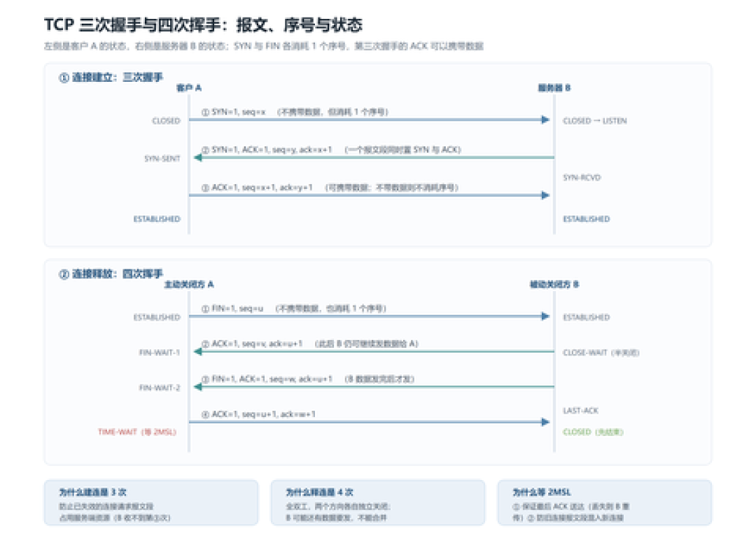The width and height of the screenshot is (756, 543).
Task: Click the '客户 A' column label
Action: 188,87
